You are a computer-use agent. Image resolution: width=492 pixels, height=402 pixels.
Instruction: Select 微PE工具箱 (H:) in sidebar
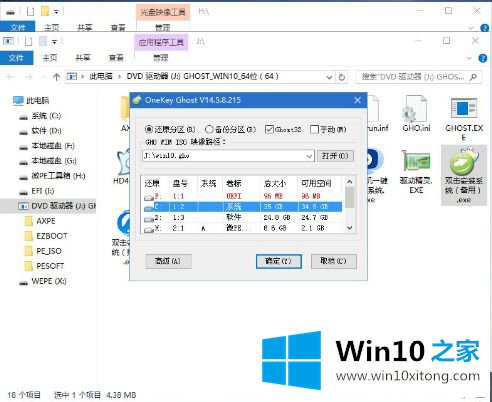pos(52,176)
